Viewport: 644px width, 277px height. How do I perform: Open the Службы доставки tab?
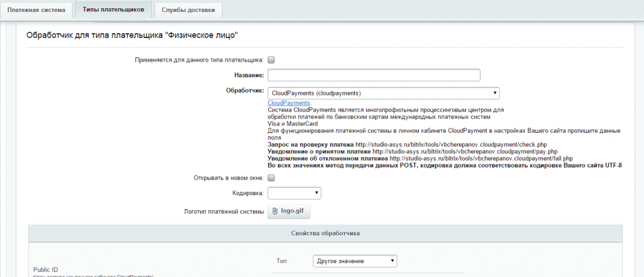pyautogui.click(x=188, y=10)
